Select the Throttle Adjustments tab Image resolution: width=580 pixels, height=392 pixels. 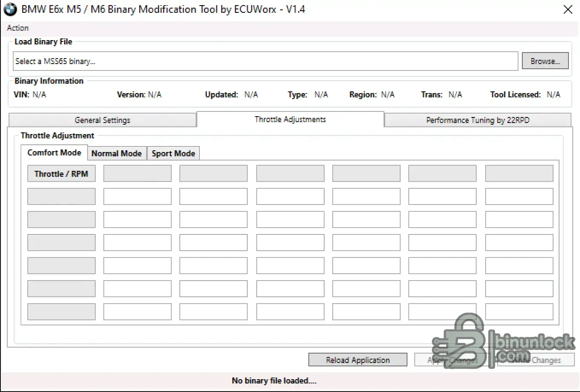[x=290, y=119]
